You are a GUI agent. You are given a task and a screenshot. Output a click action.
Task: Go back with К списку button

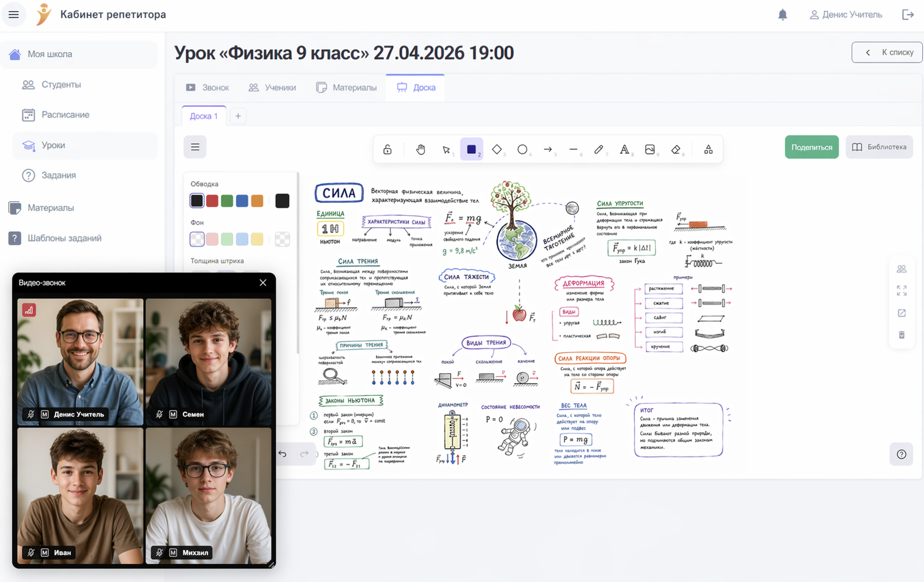(x=887, y=52)
